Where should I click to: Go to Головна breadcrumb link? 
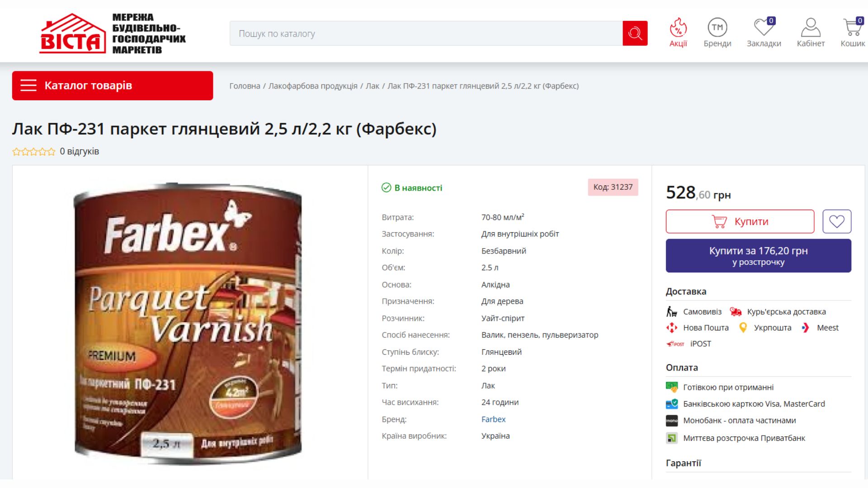[245, 86]
